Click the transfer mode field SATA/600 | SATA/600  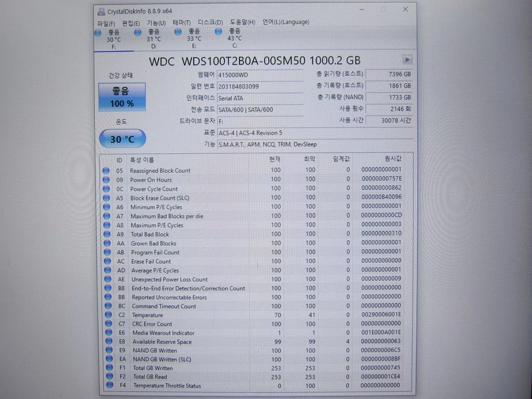tap(260, 110)
